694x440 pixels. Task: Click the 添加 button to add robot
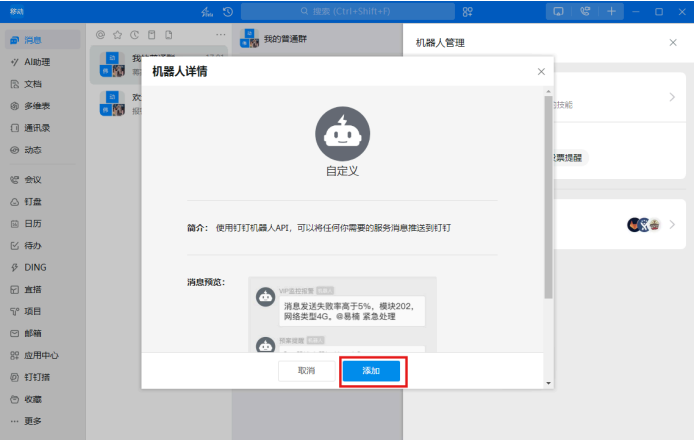(x=371, y=370)
